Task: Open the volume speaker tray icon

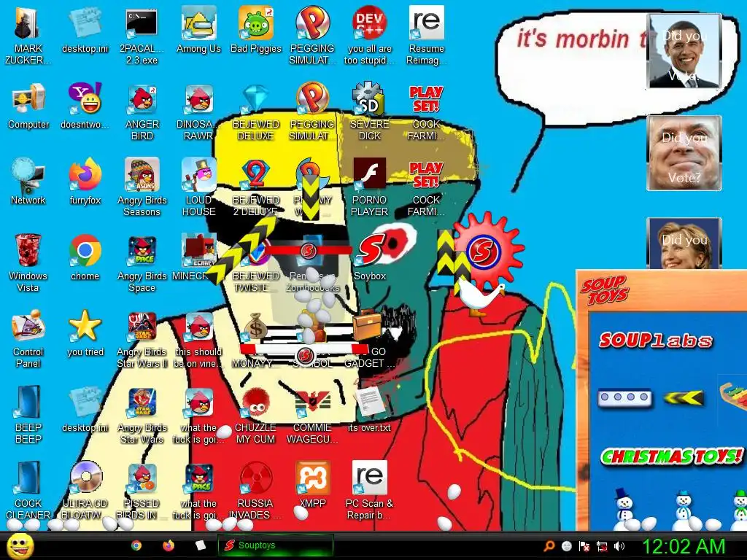Action: point(619,546)
